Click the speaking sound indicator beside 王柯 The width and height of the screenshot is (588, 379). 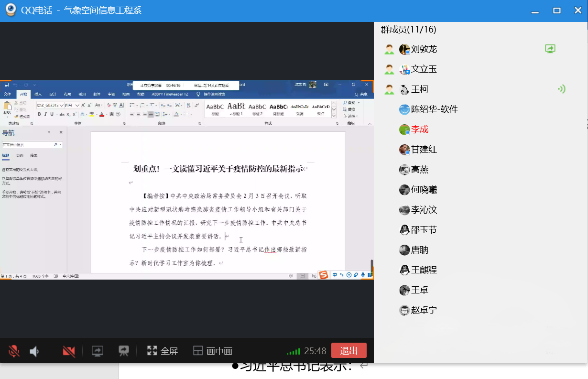(561, 89)
